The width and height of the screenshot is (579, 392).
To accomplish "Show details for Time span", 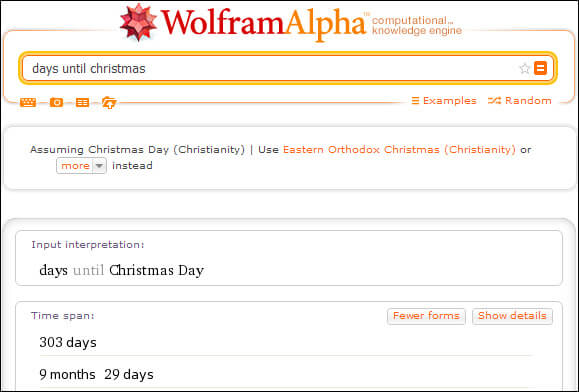I will pos(512,316).
